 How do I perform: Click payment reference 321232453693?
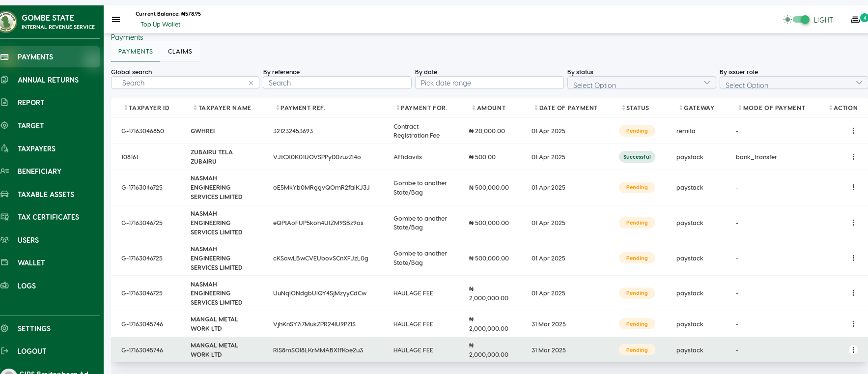pos(293,131)
